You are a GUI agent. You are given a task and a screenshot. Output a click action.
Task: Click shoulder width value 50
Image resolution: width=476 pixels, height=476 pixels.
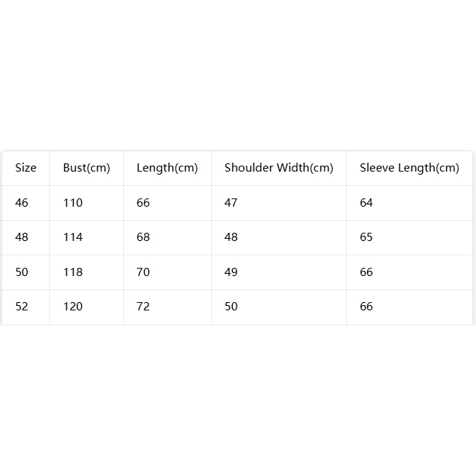pos(231,307)
